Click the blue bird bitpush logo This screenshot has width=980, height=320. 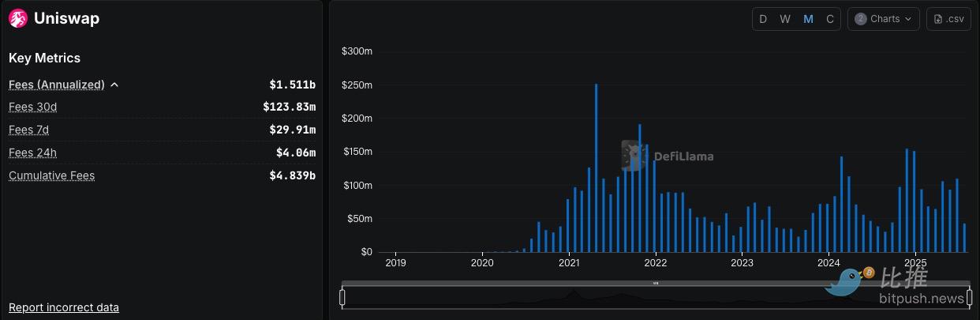point(847,280)
